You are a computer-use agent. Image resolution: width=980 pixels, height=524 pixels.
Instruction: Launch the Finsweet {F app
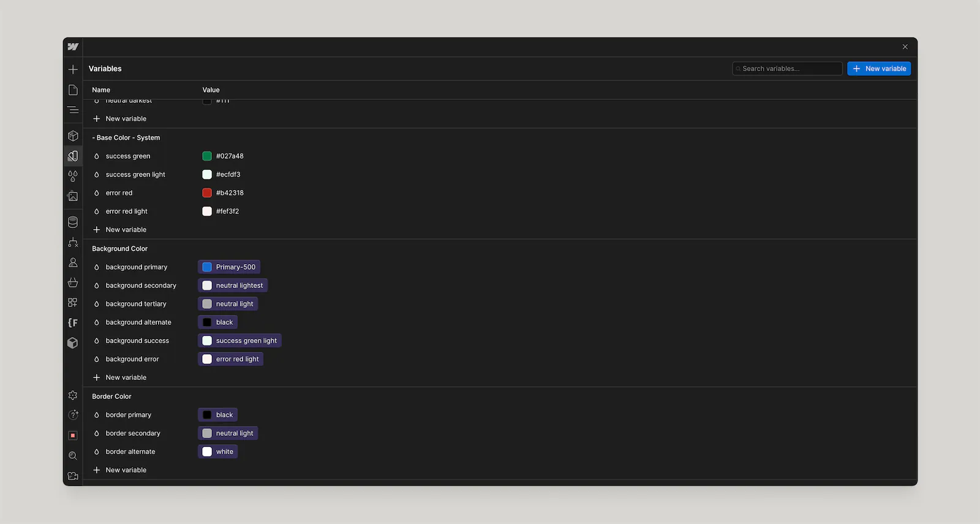click(x=73, y=323)
